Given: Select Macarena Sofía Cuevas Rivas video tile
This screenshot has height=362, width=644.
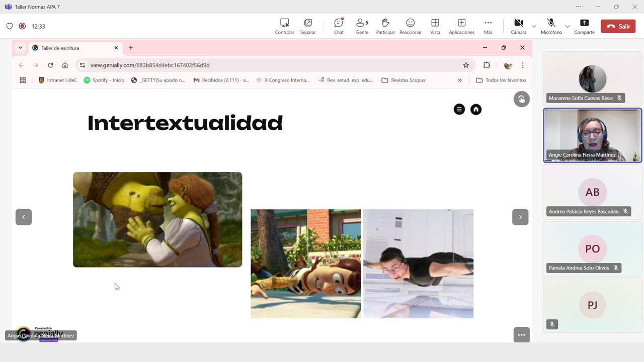Looking at the screenshot, I should click(x=593, y=78).
